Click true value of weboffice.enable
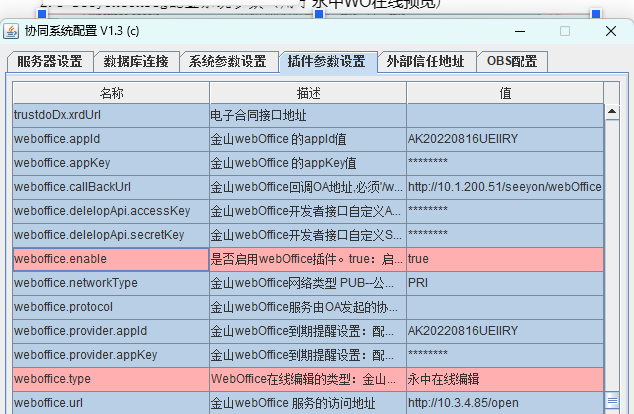Screen dimensions: 634x414 pos(505,259)
